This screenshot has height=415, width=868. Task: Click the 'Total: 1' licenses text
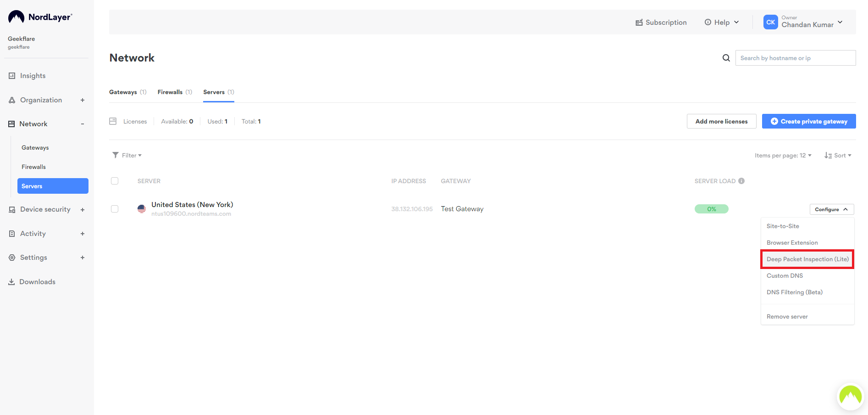[251, 121]
